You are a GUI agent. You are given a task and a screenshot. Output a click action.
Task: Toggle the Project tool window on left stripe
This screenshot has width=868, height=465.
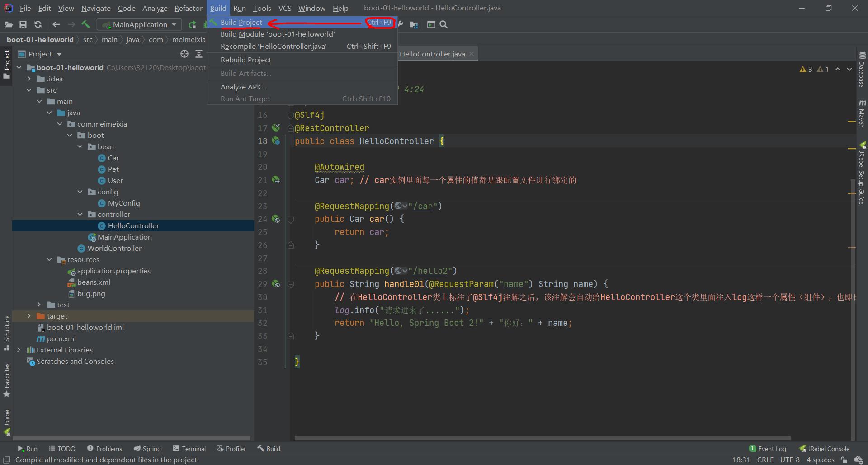click(x=7, y=64)
